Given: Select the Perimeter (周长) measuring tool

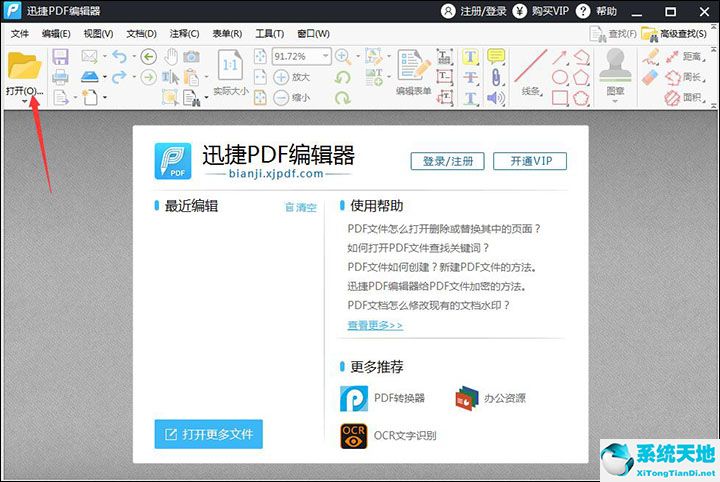Looking at the screenshot, I should coord(686,77).
